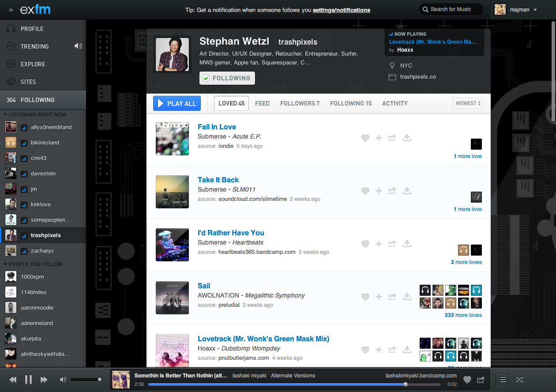Viewport: 556px width, 392px height.
Task: Click the Play All button
Action: (x=177, y=103)
